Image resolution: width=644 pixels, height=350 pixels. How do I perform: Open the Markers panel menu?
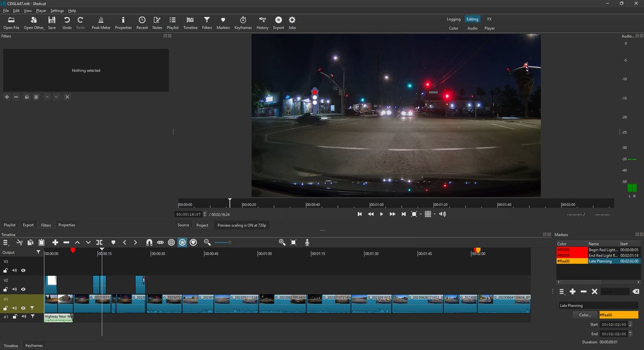coord(561,291)
